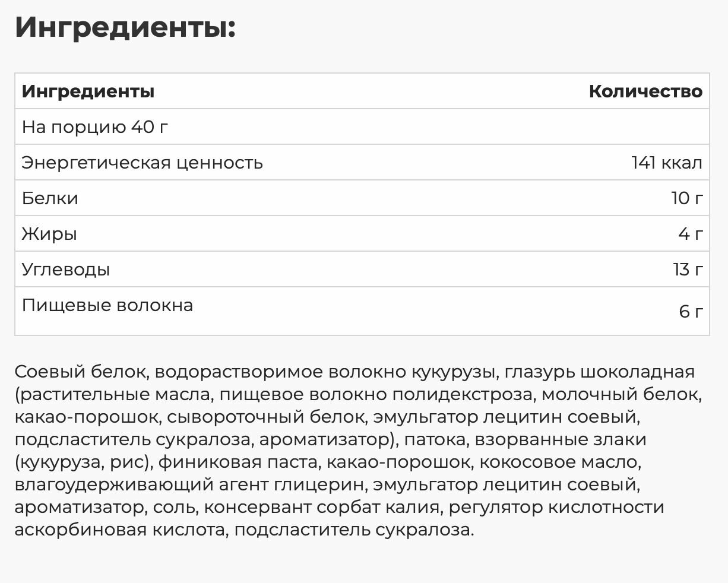The width and height of the screenshot is (728, 583).
Task: Click the "Ингредиенты" table column header
Action: click(88, 91)
